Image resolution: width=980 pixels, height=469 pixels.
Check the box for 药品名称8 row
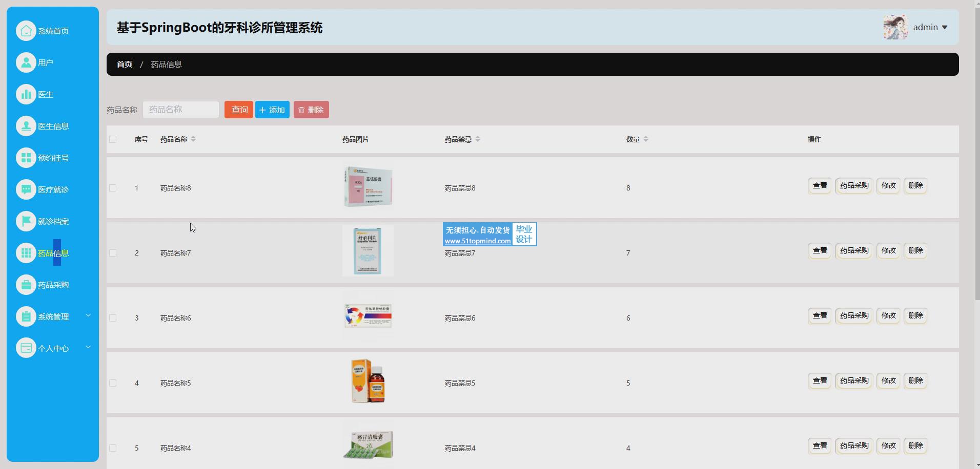click(x=113, y=188)
